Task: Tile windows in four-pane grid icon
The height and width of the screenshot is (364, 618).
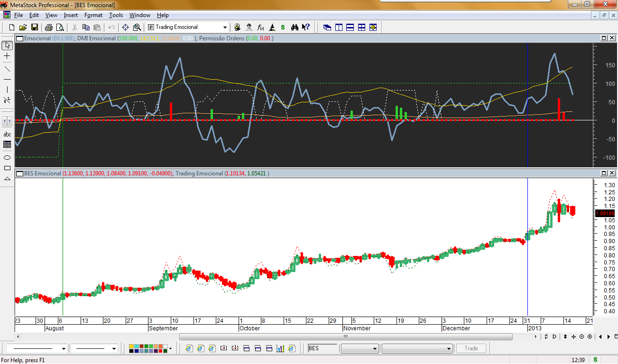Action: pos(361,27)
